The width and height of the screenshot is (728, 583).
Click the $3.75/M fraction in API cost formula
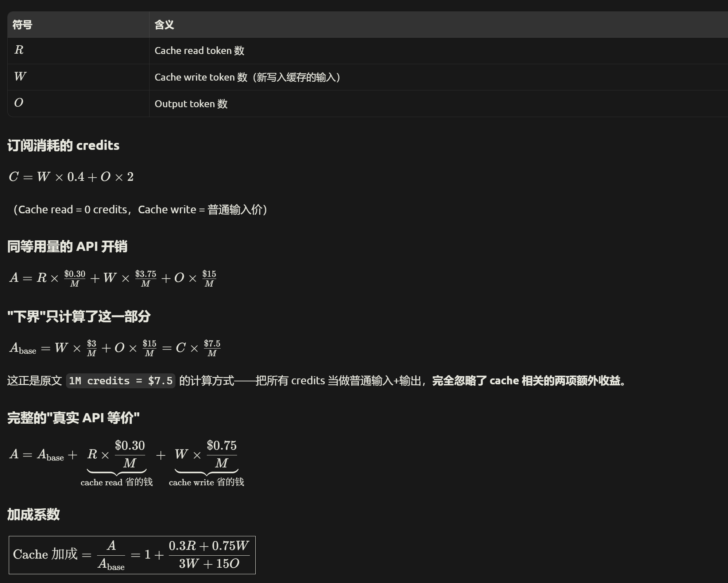pos(146,278)
